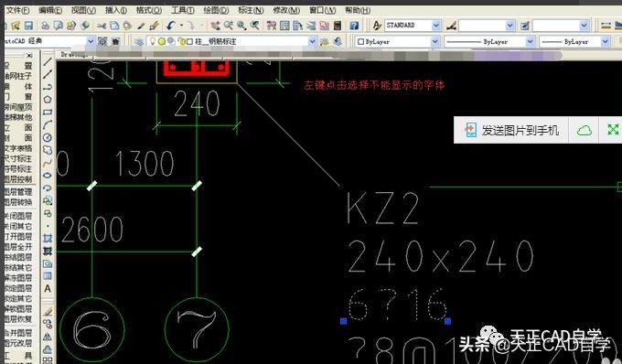The width and height of the screenshot is (622, 364).
Task: Open the AutoCAD 经典 workspace dropdown
Action: (x=91, y=41)
